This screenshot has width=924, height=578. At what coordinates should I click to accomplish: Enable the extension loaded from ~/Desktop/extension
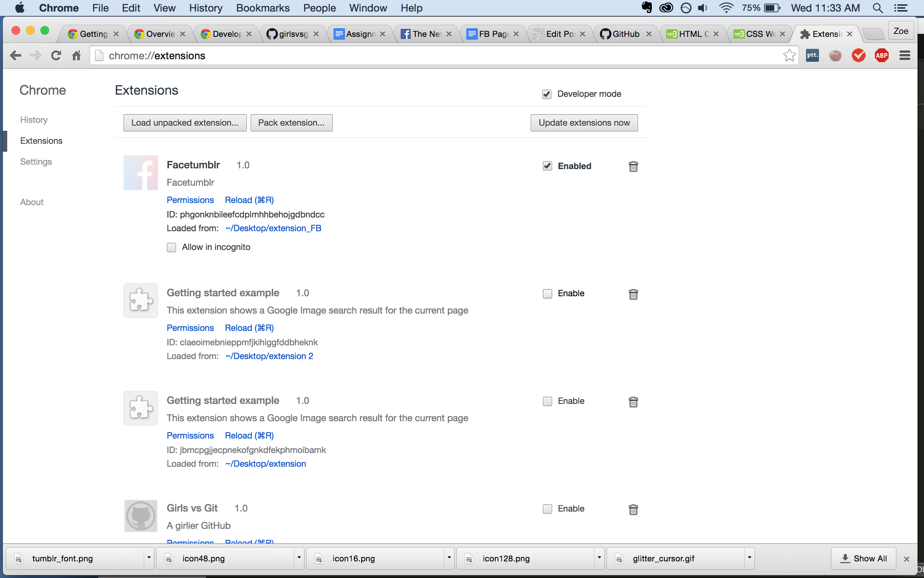[x=547, y=401]
